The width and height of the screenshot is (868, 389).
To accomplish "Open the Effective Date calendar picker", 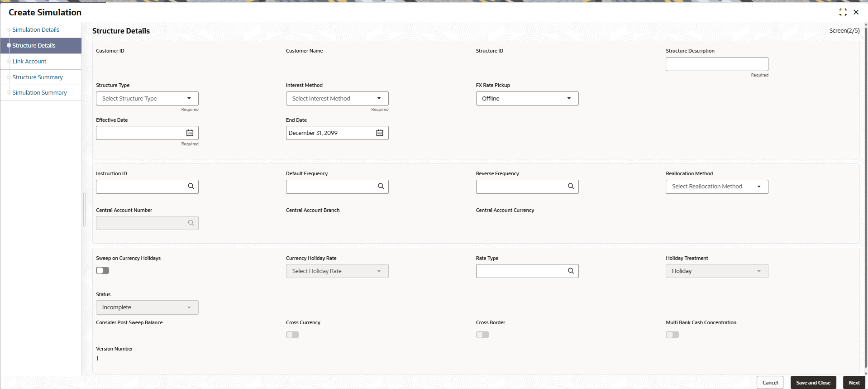I will [190, 133].
